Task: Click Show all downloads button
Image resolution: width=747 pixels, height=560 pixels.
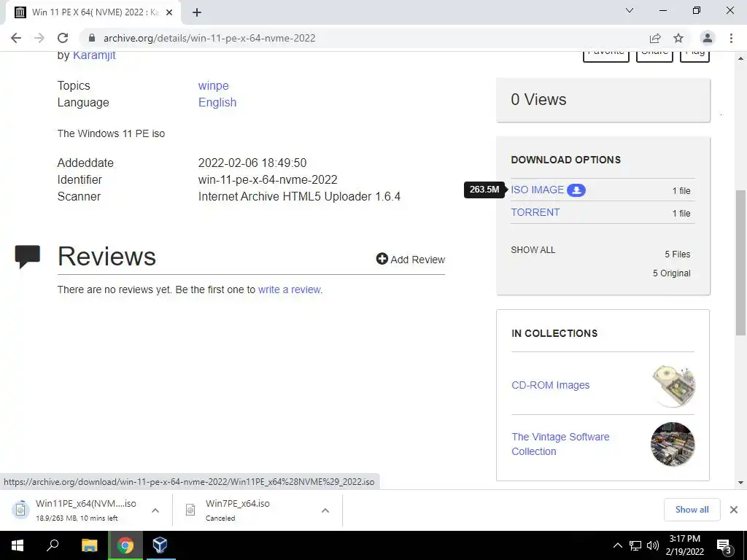Action: tap(692, 510)
